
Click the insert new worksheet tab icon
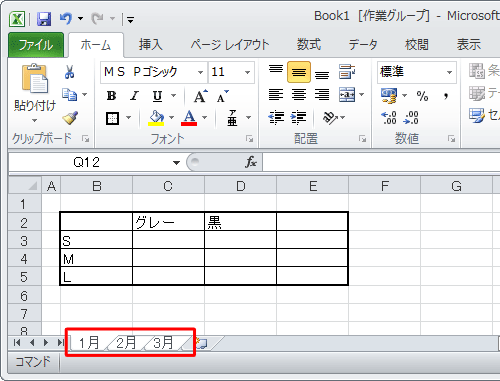click(x=201, y=343)
